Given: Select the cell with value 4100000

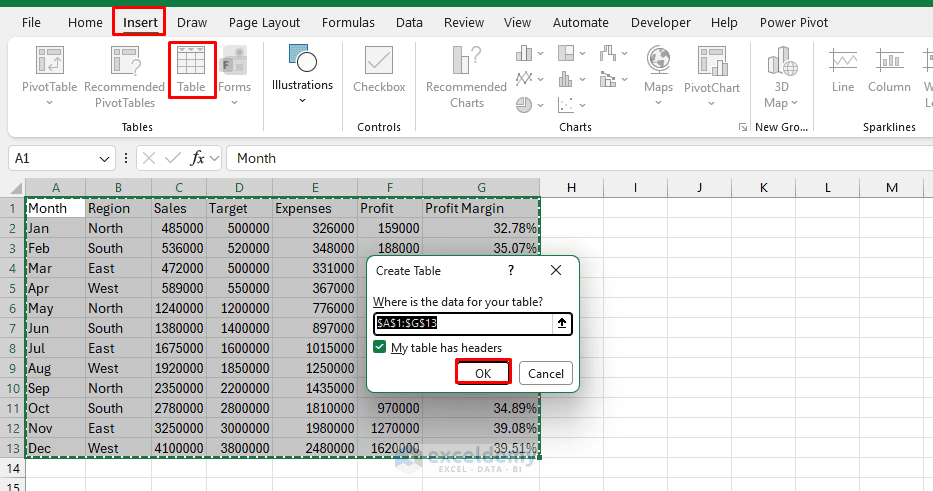Looking at the screenshot, I should tap(179, 448).
